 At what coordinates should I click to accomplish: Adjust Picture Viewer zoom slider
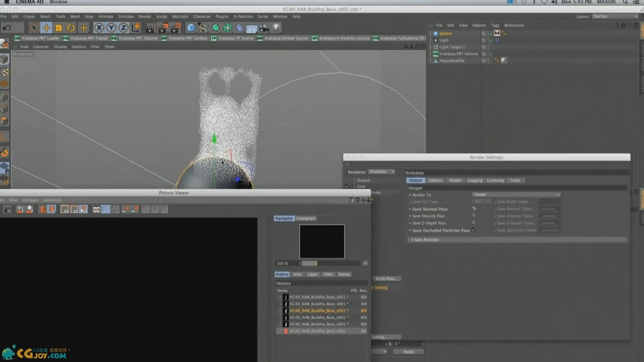tap(331, 263)
